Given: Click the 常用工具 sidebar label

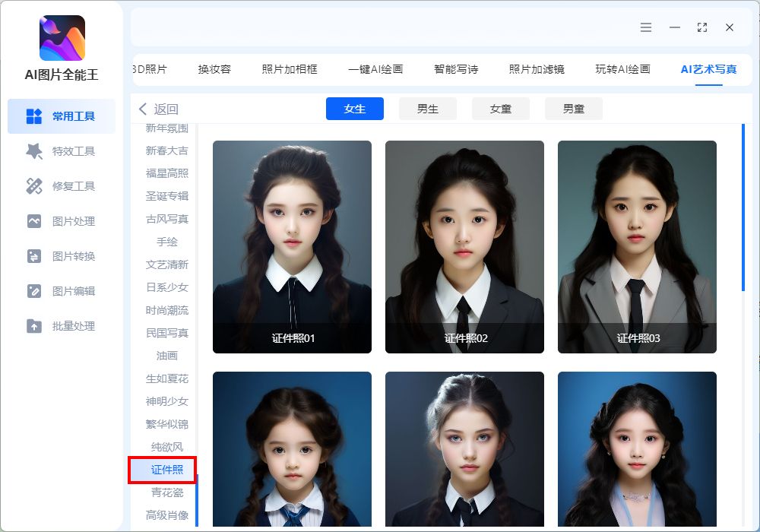Looking at the screenshot, I should (x=74, y=116).
